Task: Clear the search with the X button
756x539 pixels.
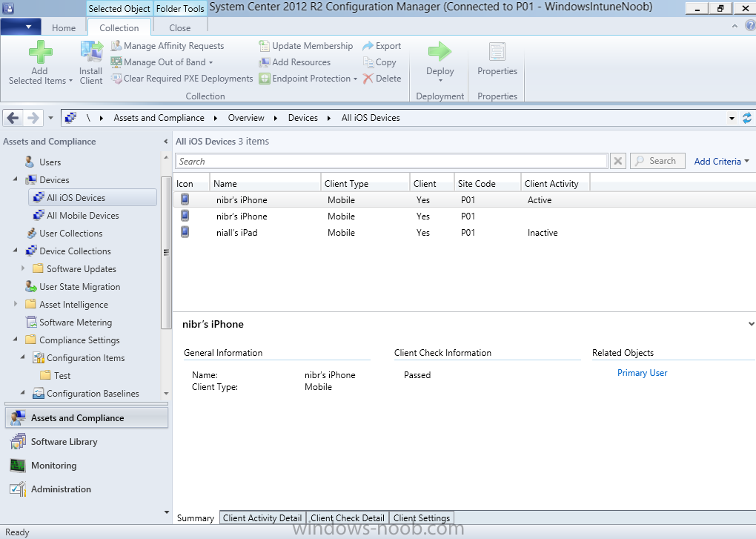Action: (x=617, y=161)
